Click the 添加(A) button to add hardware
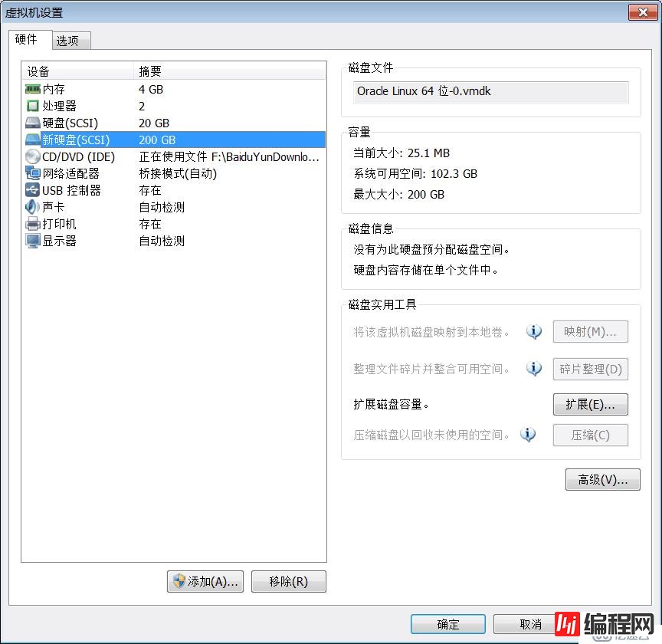 (205, 581)
